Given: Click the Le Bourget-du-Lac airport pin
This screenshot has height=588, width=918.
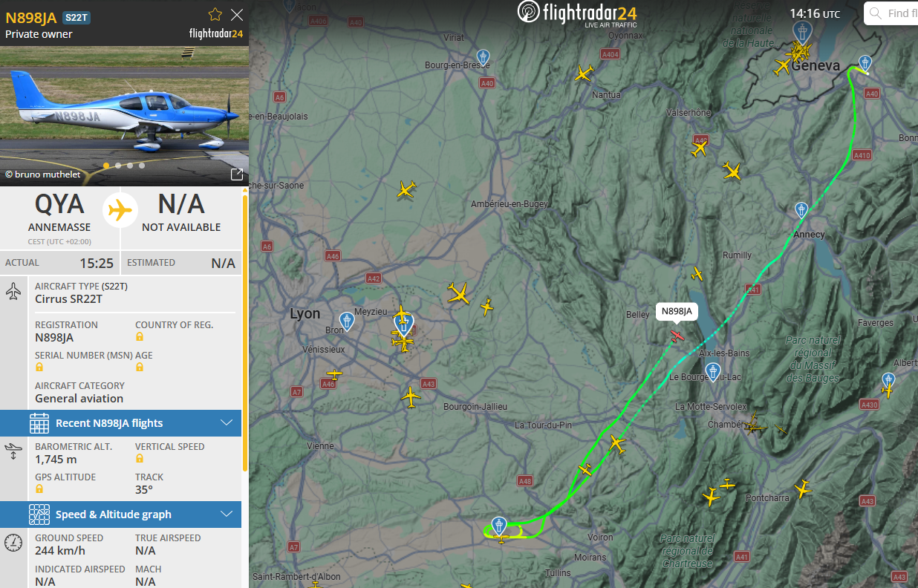Looking at the screenshot, I should (713, 371).
